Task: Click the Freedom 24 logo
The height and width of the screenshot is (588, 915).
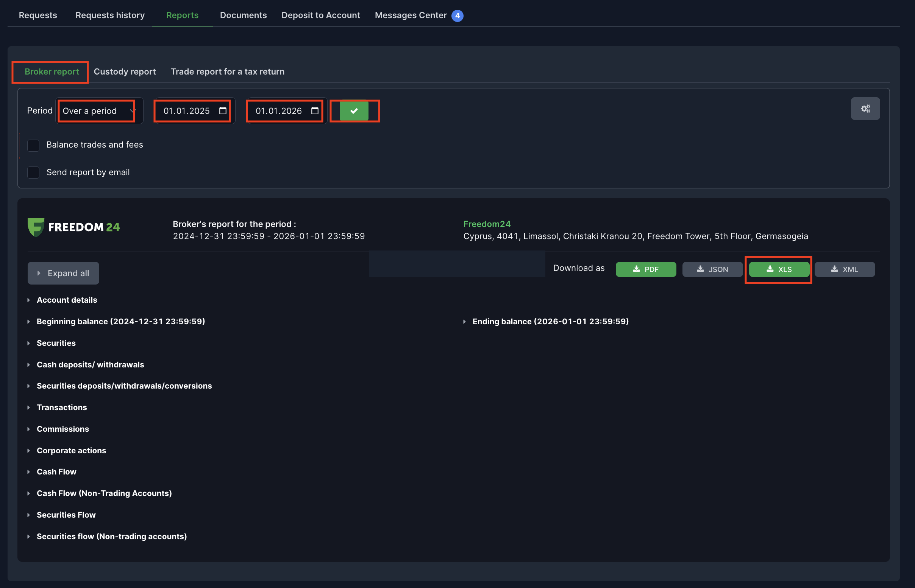Action: point(74,227)
